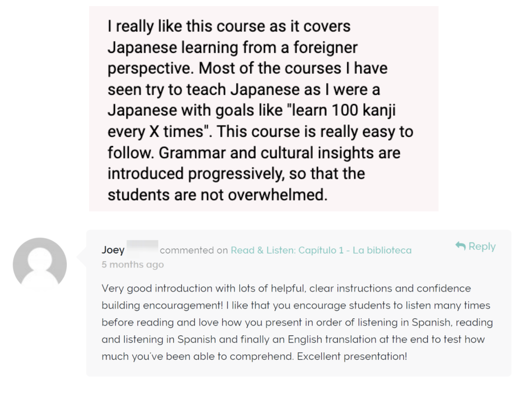Open commenter Joey's name
The width and height of the screenshot is (532, 400).
(113, 250)
